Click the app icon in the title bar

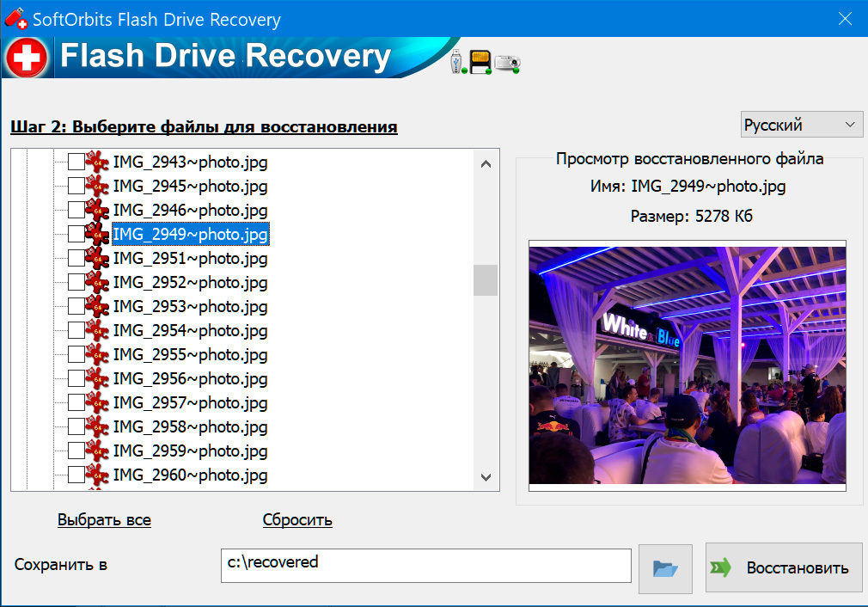[17, 18]
